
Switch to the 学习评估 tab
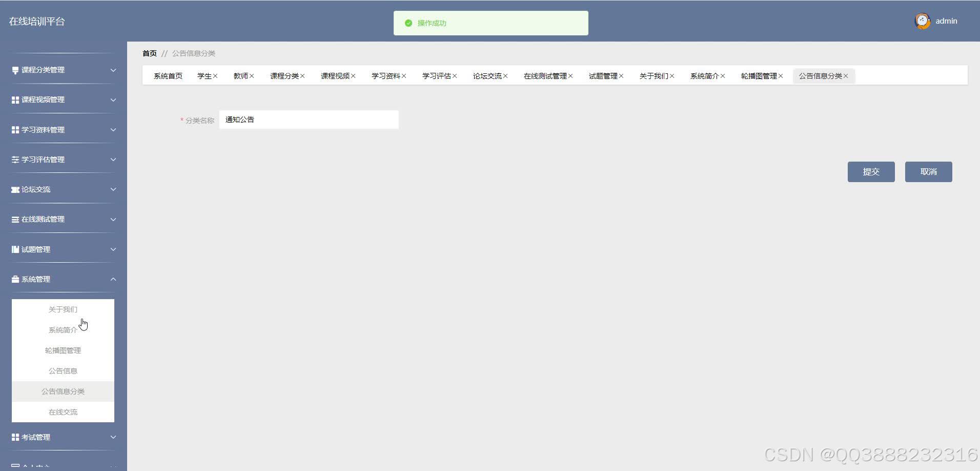[x=437, y=76]
